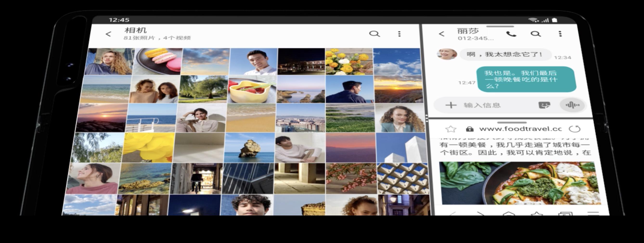Open more options in the gallery header

click(x=399, y=34)
